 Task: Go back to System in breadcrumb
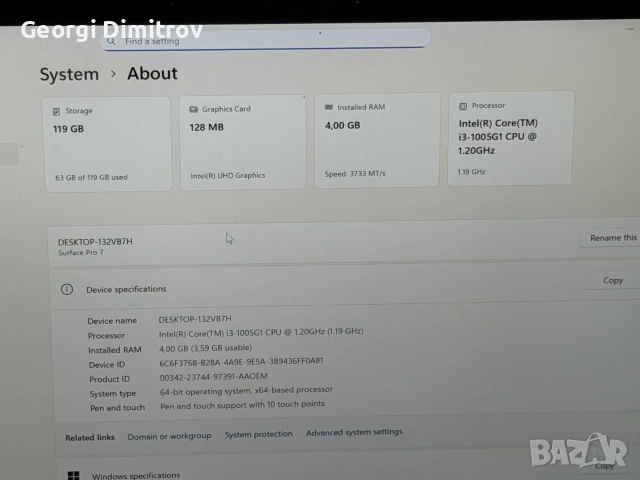pyautogui.click(x=69, y=74)
